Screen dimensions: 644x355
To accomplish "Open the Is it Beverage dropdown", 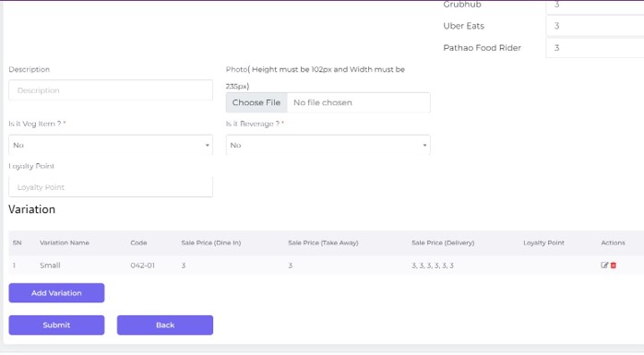I will tap(328, 145).
